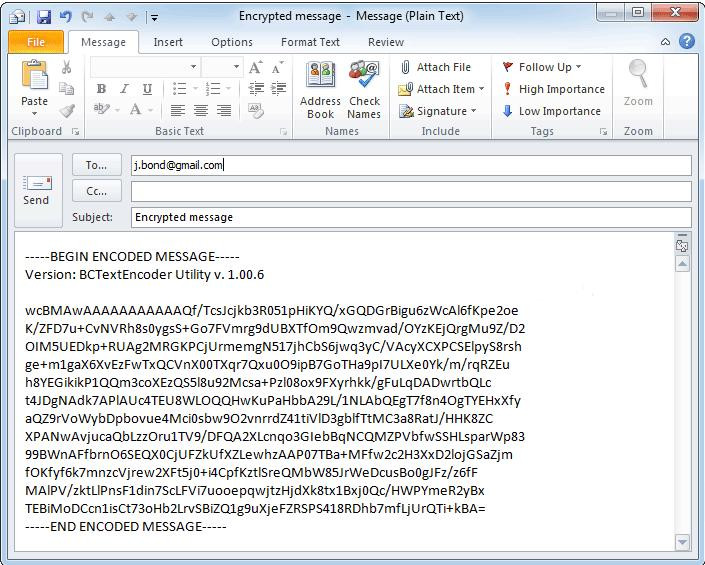Open Help with the question mark icon
Image resolution: width=705 pixels, height=565 pixels.
[x=687, y=41]
